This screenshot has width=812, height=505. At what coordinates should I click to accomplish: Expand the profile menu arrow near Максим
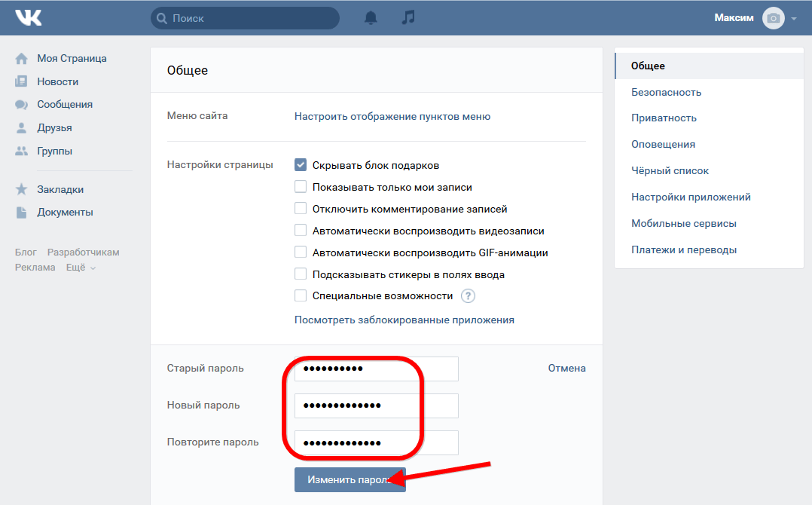point(794,19)
